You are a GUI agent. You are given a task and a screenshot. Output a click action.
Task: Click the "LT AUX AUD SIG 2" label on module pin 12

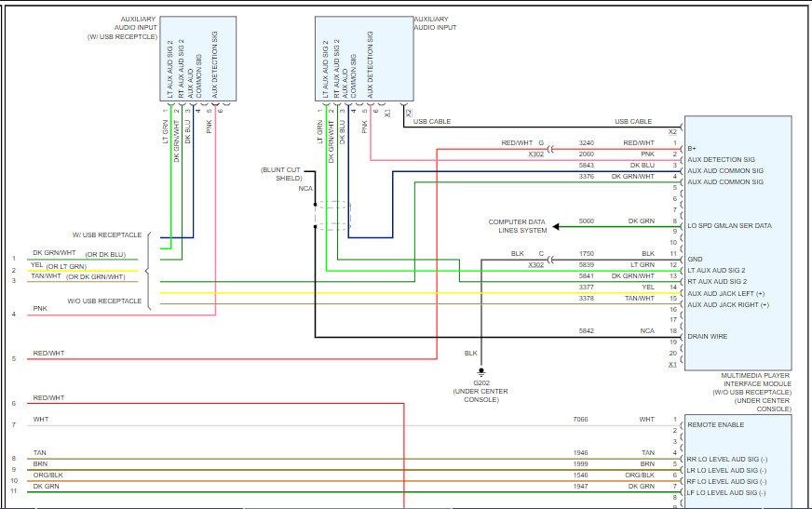pos(716,270)
